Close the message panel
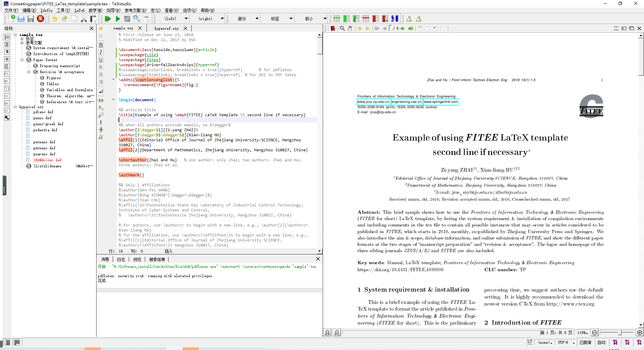644x350 pixels. [318, 259]
